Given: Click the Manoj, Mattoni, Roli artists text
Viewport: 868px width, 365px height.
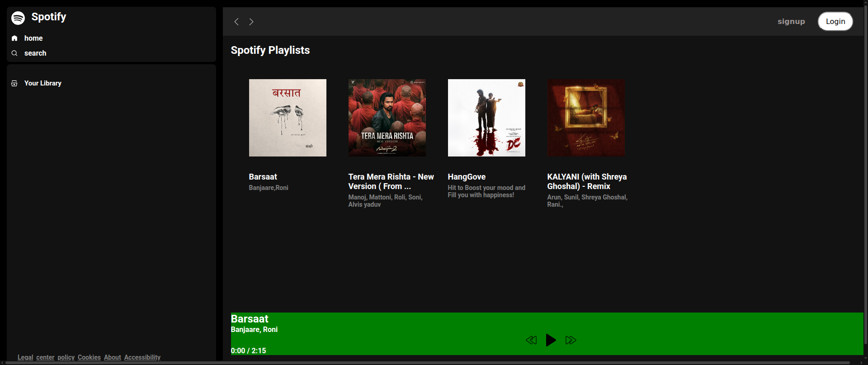Looking at the screenshot, I should click(385, 201).
